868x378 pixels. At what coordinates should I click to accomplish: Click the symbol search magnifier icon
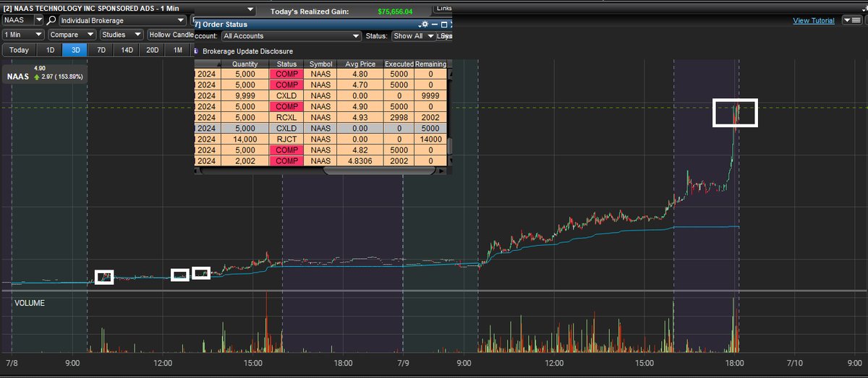pyautogui.click(x=51, y=20)
